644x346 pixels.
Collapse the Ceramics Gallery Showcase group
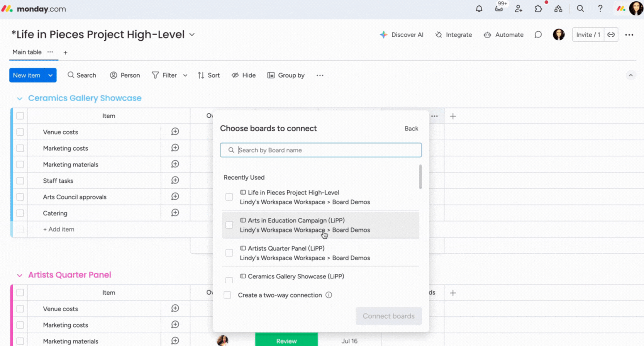[x=20, y=98]
